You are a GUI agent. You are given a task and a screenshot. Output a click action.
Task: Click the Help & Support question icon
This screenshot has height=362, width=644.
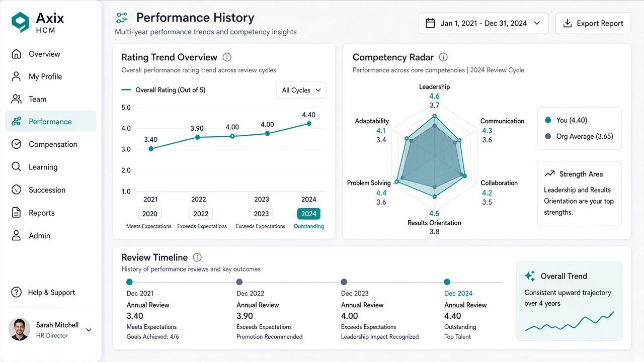[17, 292]
